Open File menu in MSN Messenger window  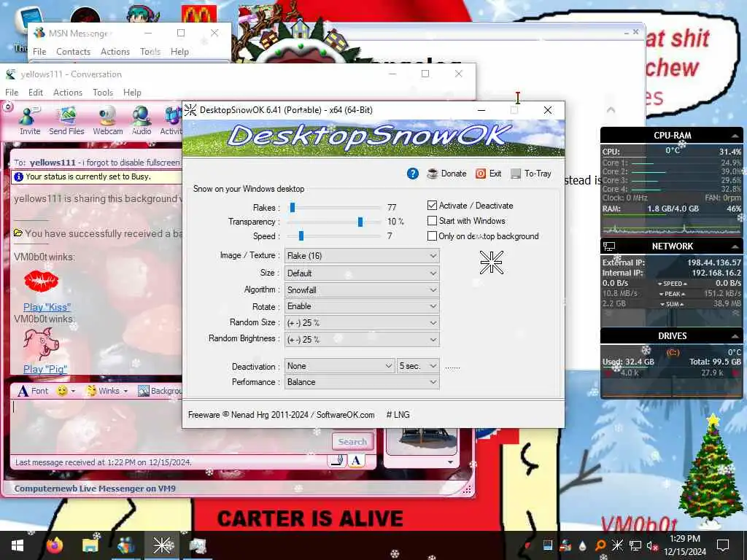[39, 52]
